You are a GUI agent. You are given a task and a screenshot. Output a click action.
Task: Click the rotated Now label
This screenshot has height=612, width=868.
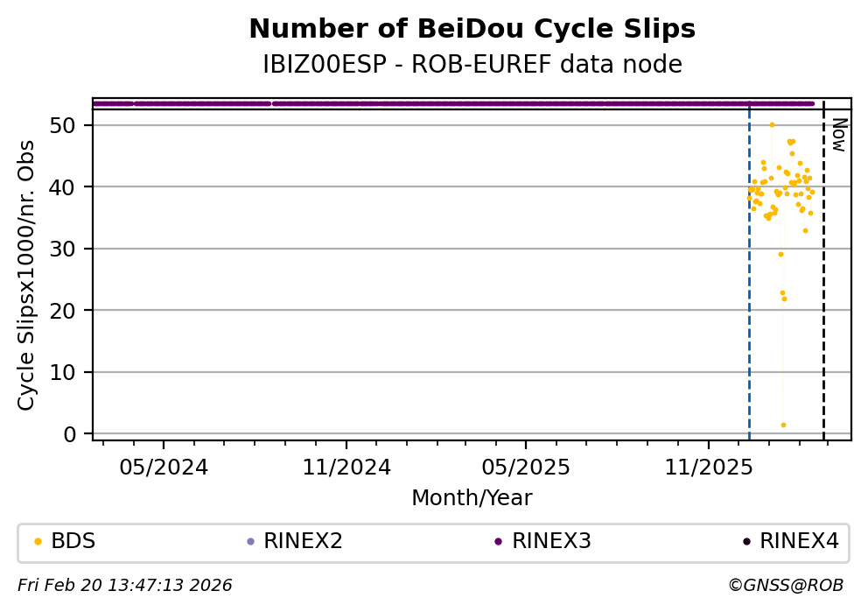pos(837,134)
